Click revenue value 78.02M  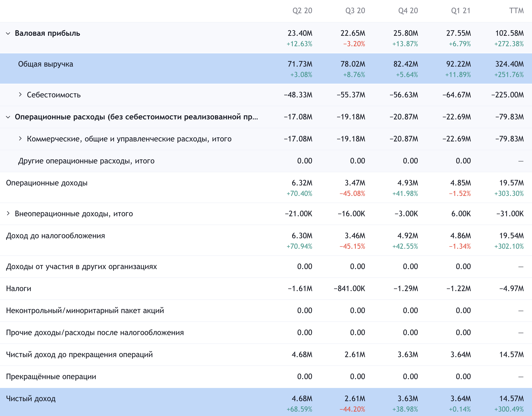353,64
